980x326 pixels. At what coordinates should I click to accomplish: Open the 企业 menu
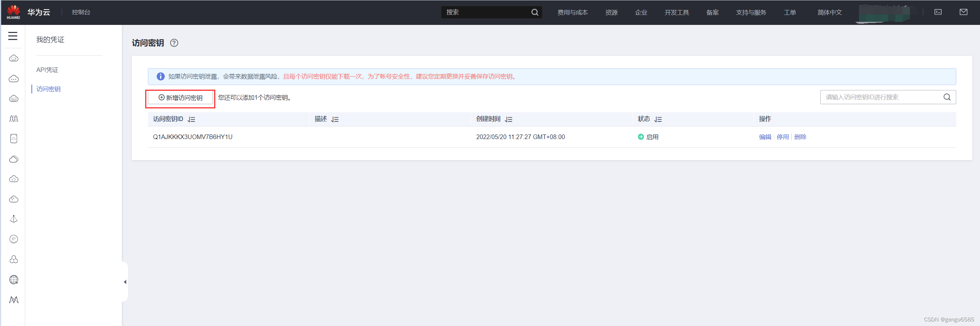click(x=641, y=12)
